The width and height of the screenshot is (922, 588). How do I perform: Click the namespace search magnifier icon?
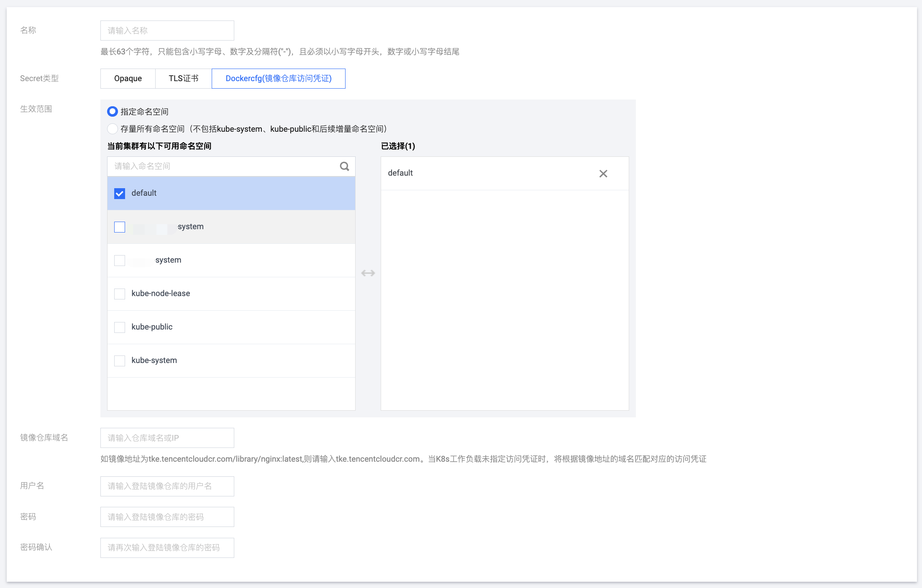click(x=344, y=166)
